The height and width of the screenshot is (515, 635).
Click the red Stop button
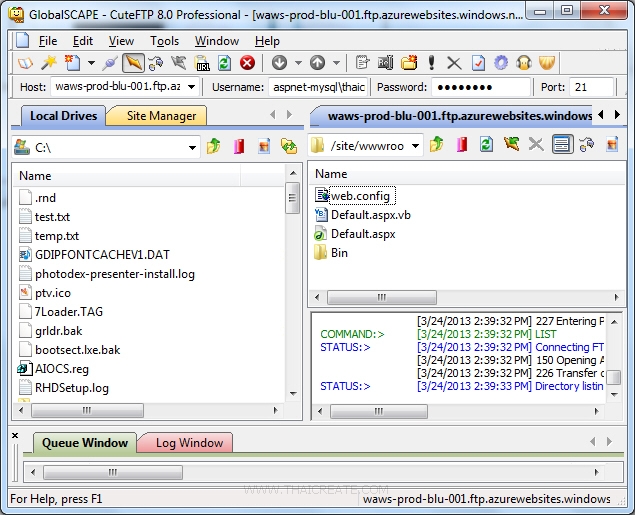[247, 63]
